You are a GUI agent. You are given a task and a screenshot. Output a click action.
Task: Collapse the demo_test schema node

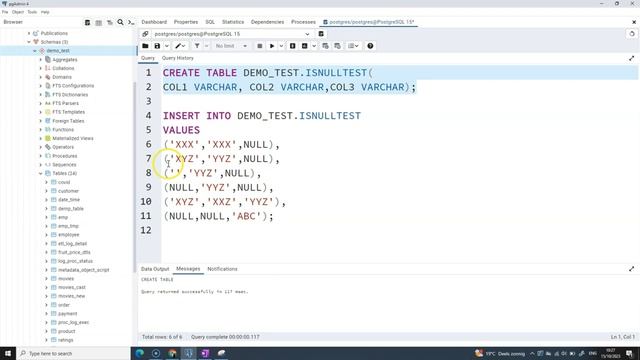click(x=35, y=51)
